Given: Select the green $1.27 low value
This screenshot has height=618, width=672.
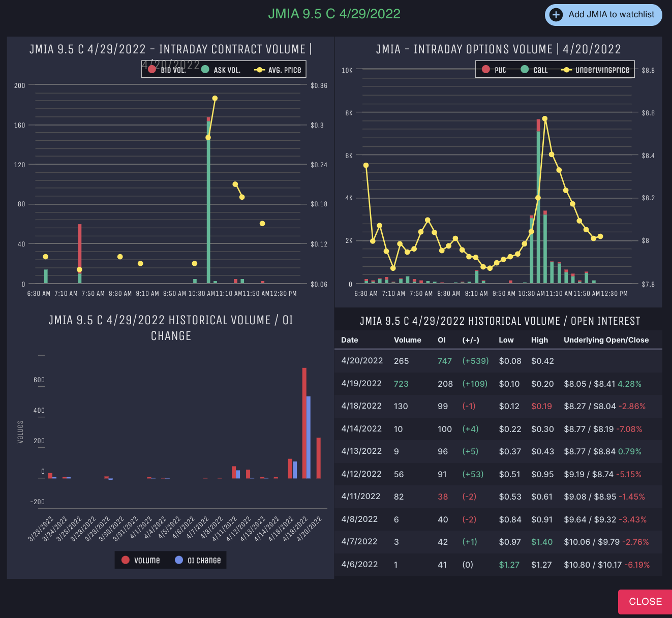Looking at the screenshot, I should (x=509, y=565).
